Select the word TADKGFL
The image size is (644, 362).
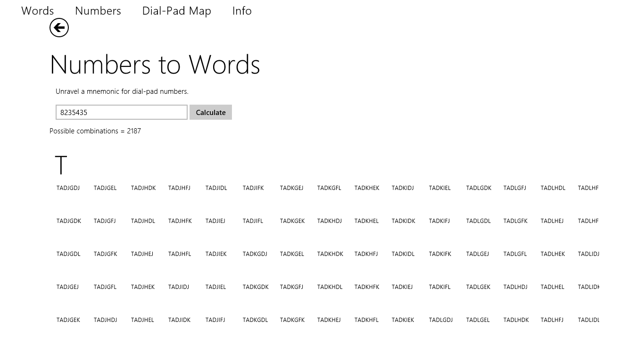(329, 188)
